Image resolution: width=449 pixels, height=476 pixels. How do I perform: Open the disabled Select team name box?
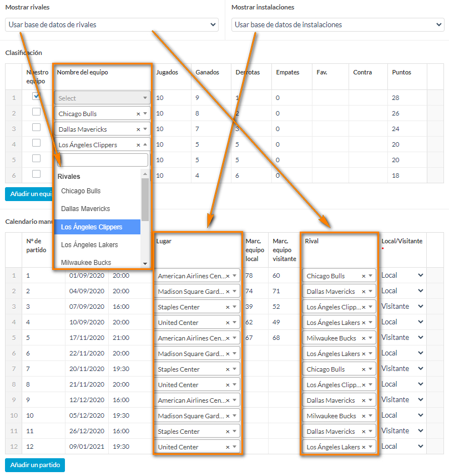(x=102, y=98)
